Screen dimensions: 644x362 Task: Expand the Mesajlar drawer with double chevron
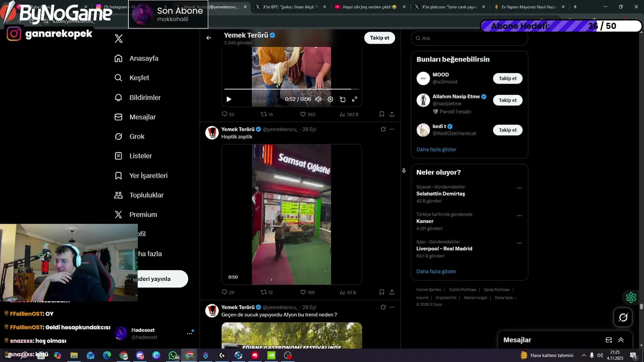coord(621,340)
